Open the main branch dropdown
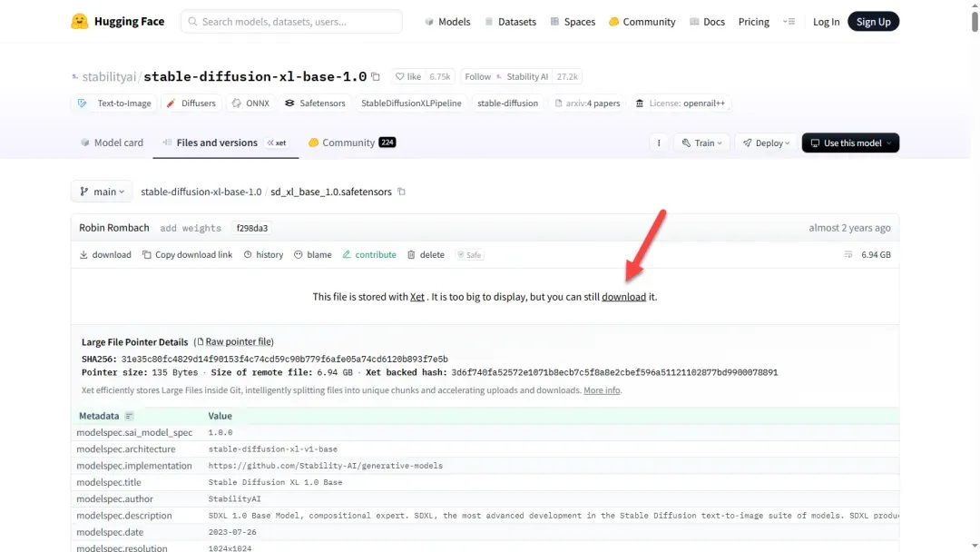The width and height of the screenshot is (980, 552). tap(102, 192)
